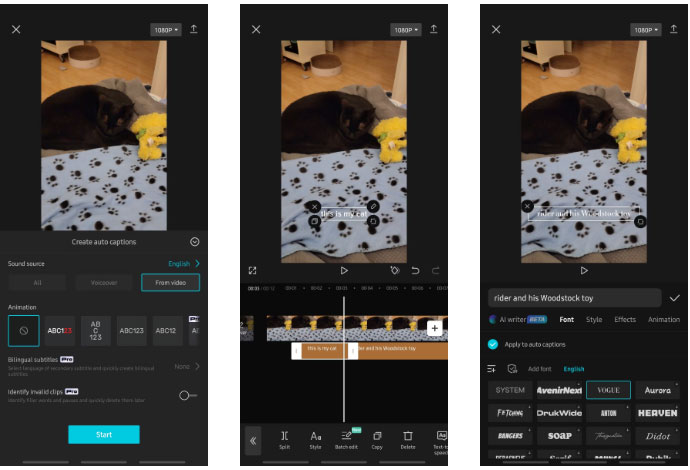Click the undo arrow above the timeline

(x=415, y=270)
